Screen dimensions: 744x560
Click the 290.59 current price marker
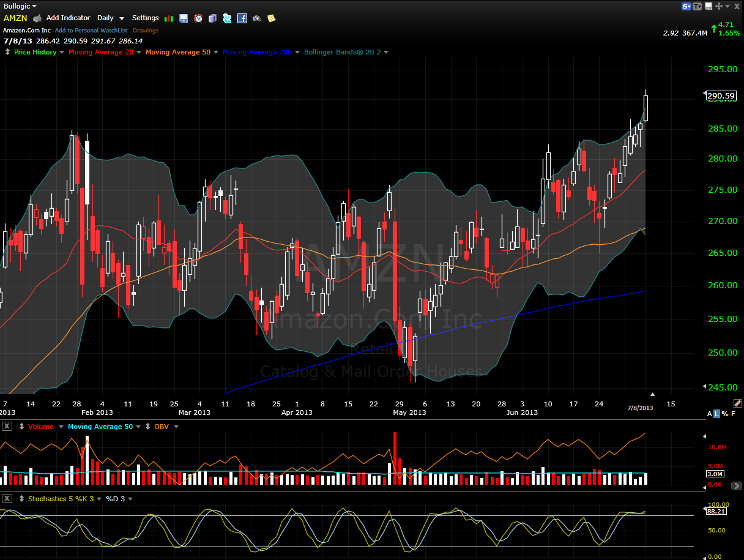721,95
